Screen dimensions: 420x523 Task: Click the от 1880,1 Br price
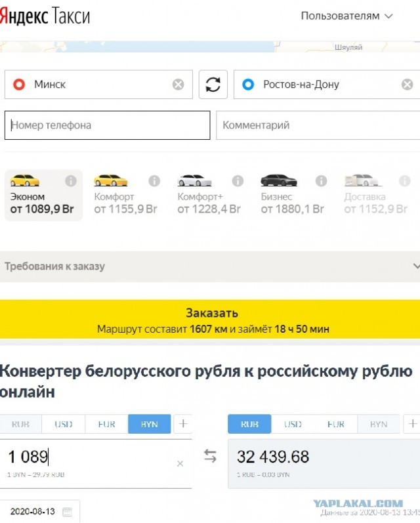(292, 209)
